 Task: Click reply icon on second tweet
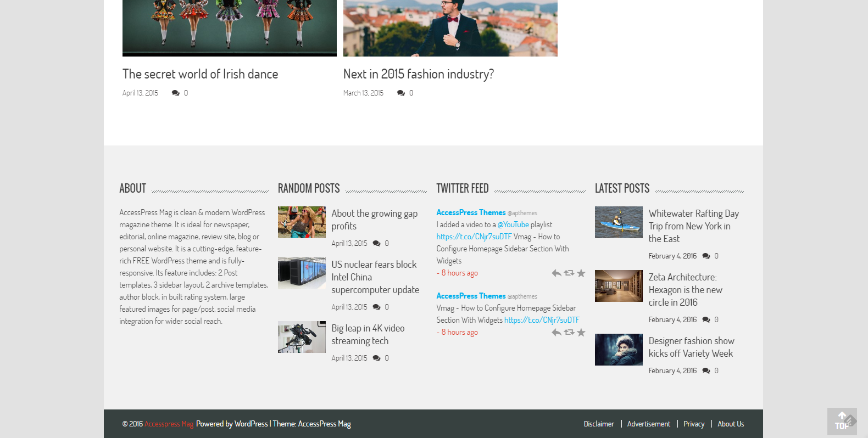[556, 333]
